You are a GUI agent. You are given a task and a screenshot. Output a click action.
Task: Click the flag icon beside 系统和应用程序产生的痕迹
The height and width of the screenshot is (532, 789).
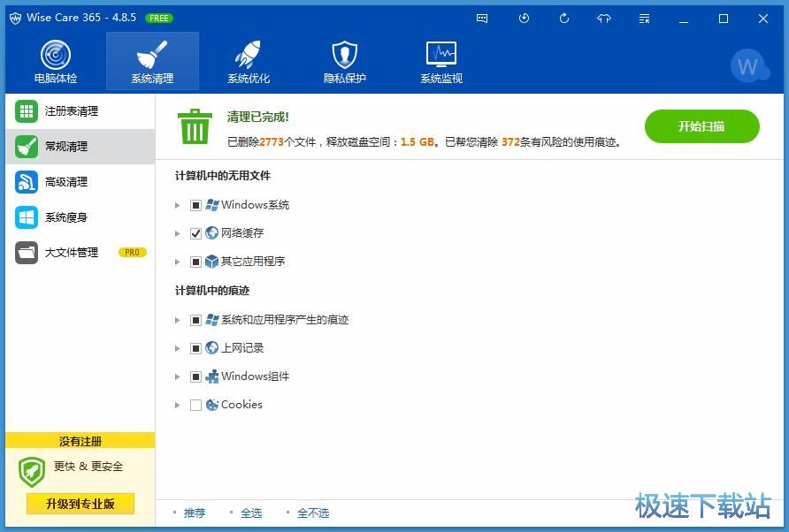click(211, 320)
